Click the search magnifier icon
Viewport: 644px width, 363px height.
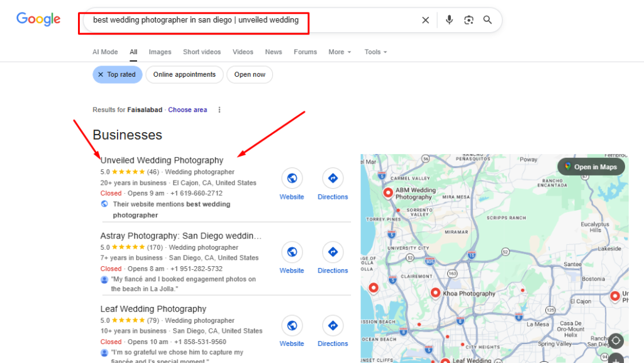pyautogui.click(x=487, y=20)
